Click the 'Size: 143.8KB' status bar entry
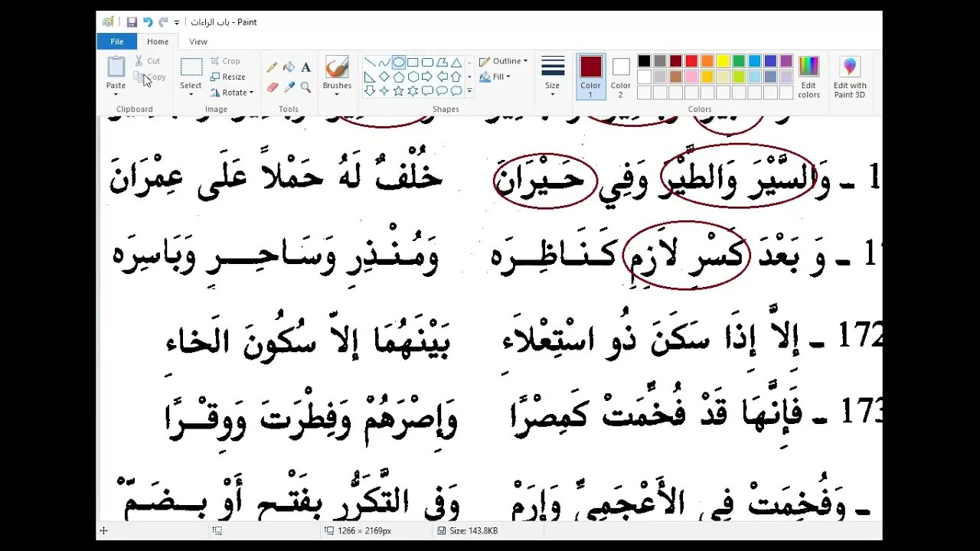 tap(469, 530)
